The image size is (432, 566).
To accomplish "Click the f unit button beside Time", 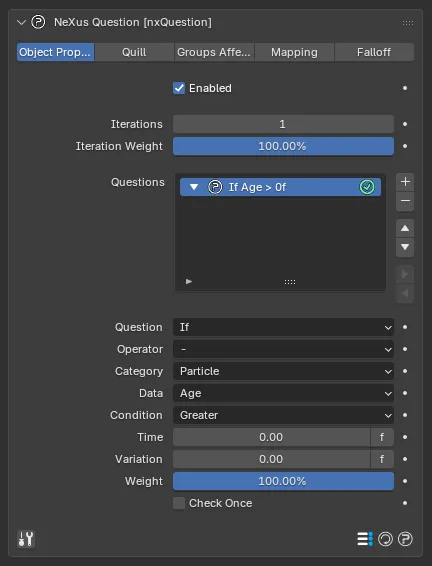I will [382, 437].
